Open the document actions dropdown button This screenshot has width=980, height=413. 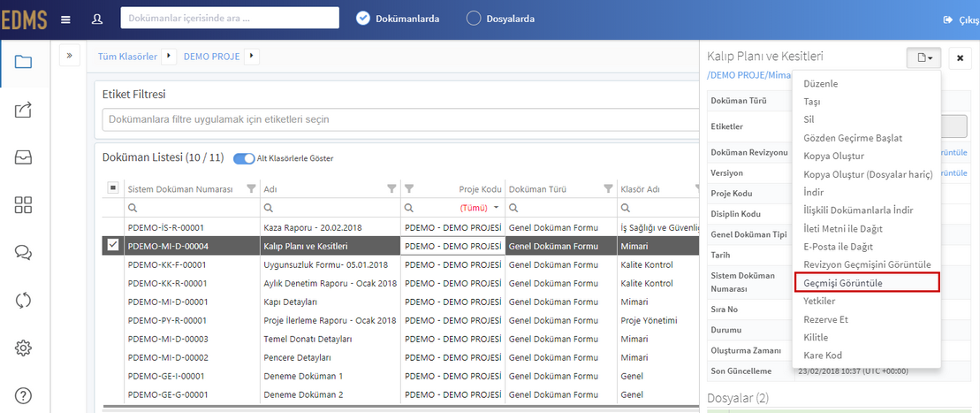coord(923,57)
